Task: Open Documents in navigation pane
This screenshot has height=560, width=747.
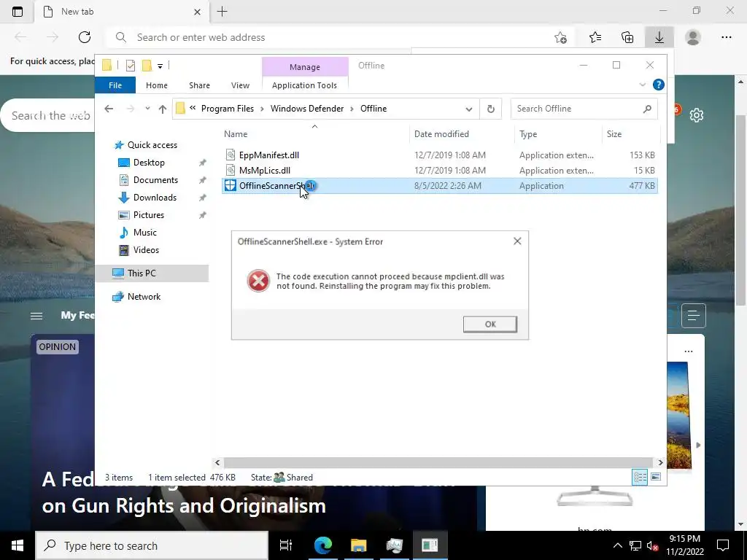Action: pos(155,180)
